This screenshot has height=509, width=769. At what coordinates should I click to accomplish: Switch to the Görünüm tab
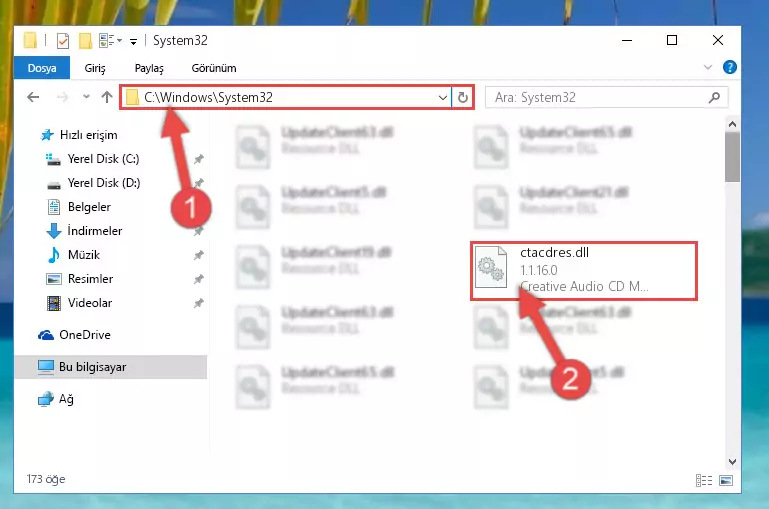[x=214, y=68]
